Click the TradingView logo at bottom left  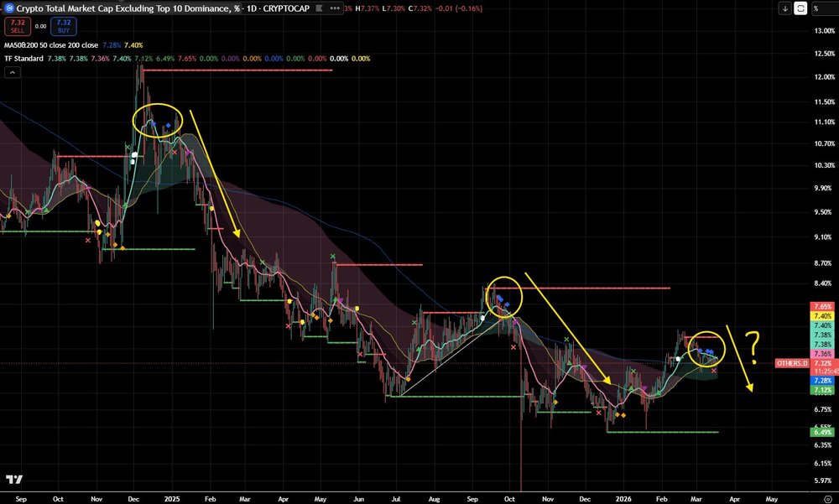[x=14, y=480]
